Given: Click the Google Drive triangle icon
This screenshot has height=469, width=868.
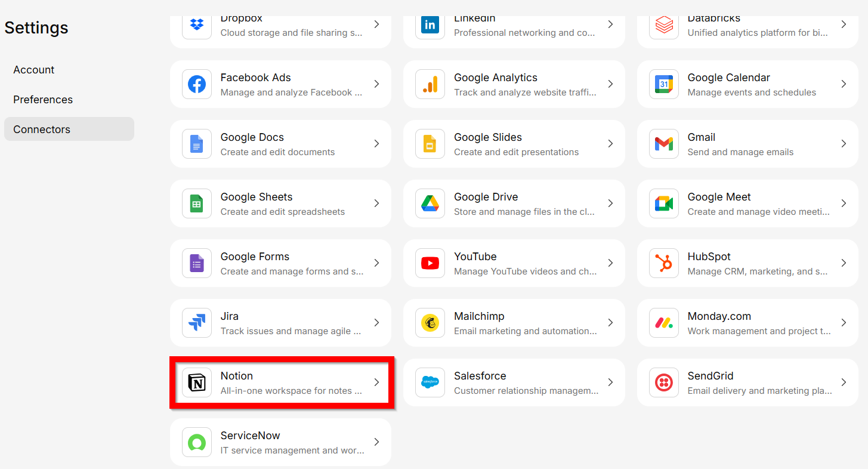Looking at the screenshot, I should [x=430, y=203].
